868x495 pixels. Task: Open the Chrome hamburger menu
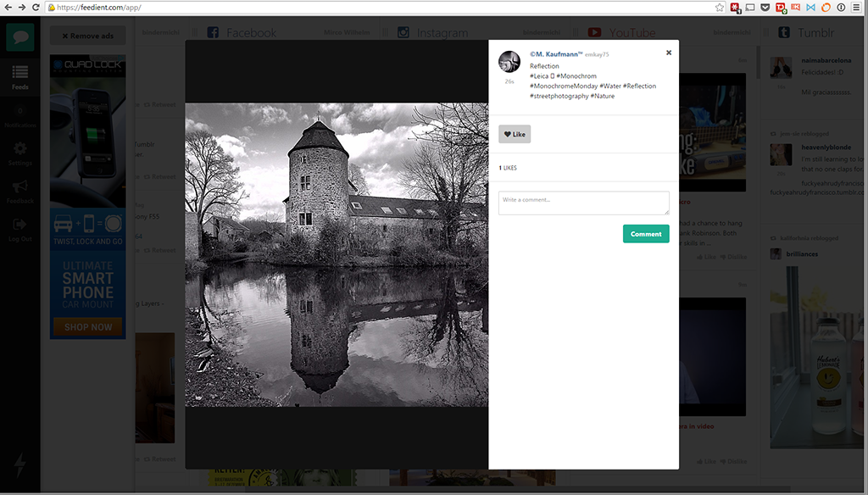tap(856, 7)
